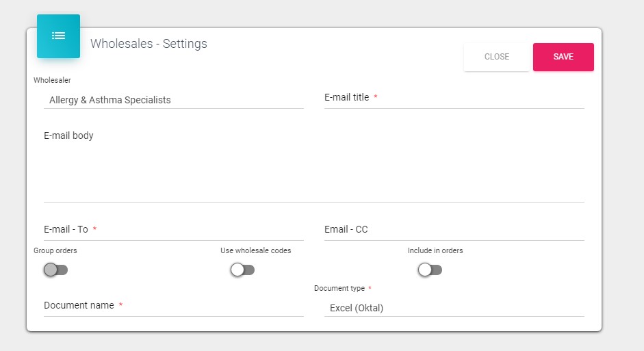644x351 pixels.
Task: Click the Group orders label text
Action: click(55, 251)
